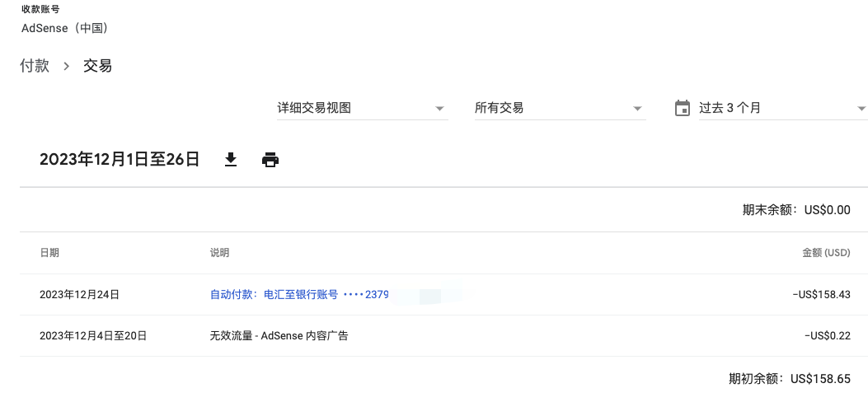Click the 说明 column header
The width and height of the screenshot is (868, 402).
coord(219,253)
